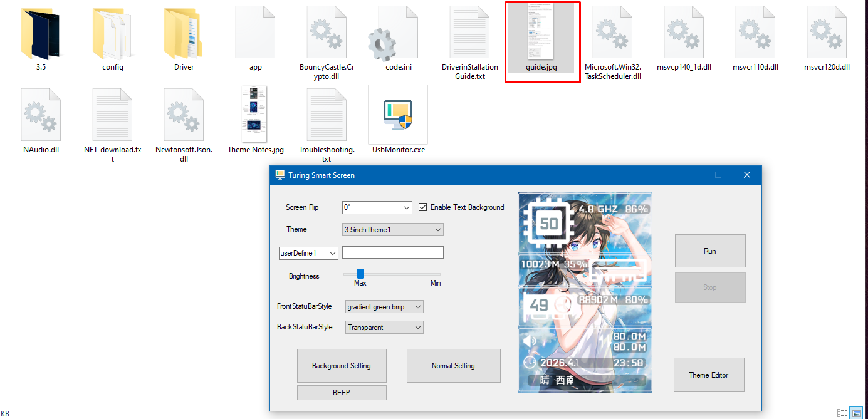Select the blank app file icon
This screenshot has width=868, height=419.
click(x=255, y=32)
